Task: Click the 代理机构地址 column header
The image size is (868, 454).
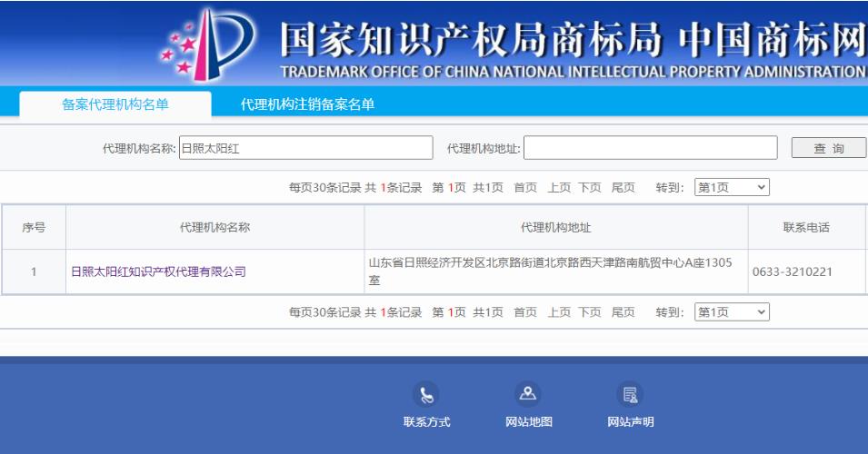Action: click(555, 227)
